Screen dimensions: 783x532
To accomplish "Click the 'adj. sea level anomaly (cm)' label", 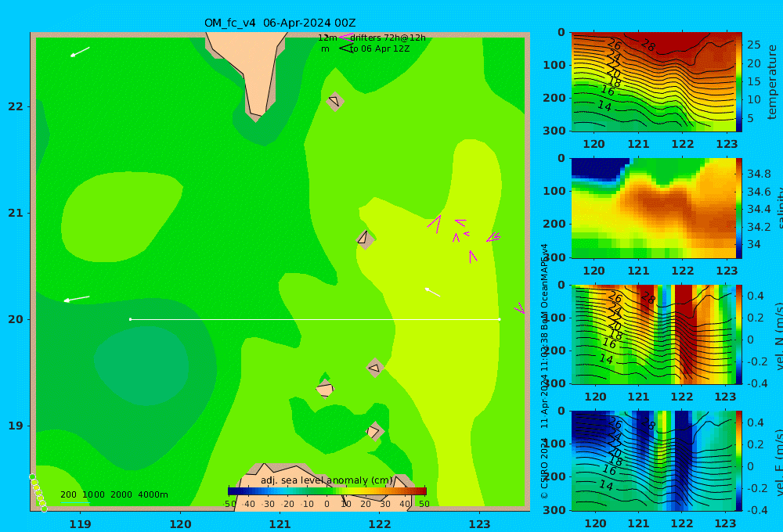I will click(327, 480).
